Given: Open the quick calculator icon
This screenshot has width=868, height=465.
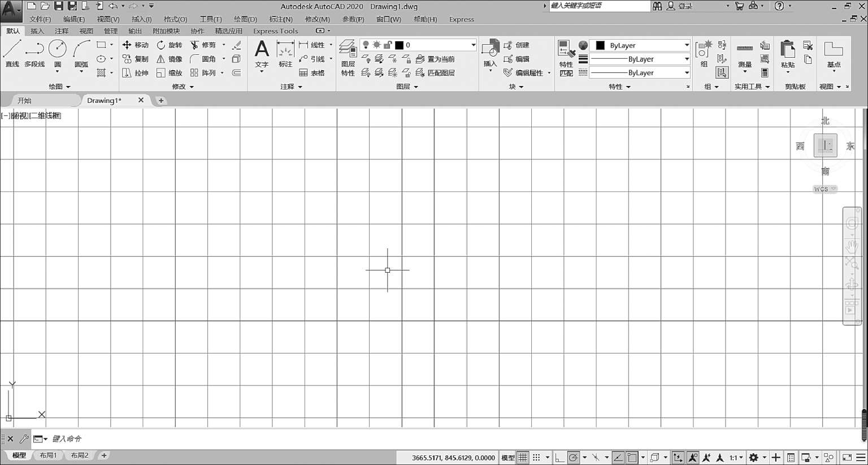Looking at the screenshot, I should (x=765, y=73).
